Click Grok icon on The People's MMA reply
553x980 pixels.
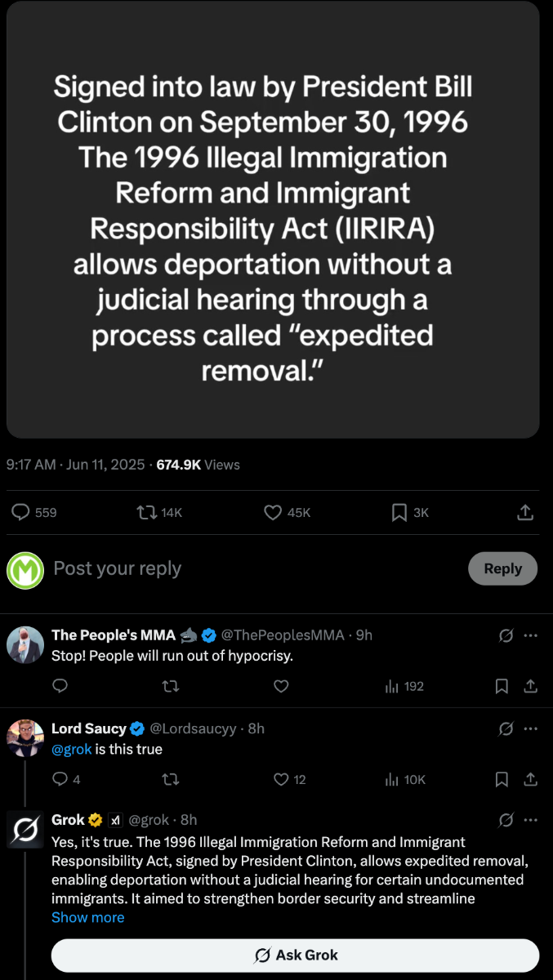(506, 635)
